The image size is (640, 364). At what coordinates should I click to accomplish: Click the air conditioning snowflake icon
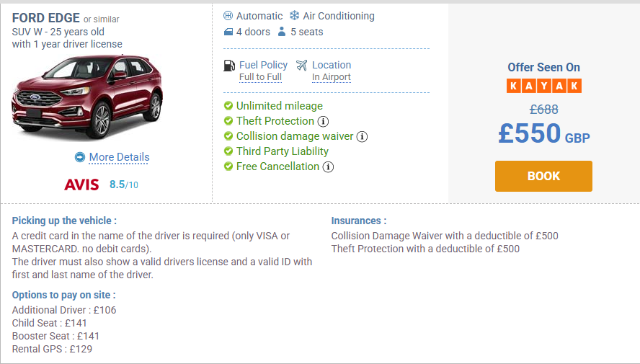(294, 16)
